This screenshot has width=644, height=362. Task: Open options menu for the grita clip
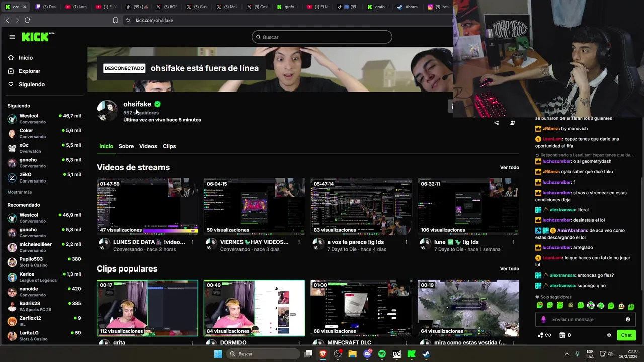[192, 343]
